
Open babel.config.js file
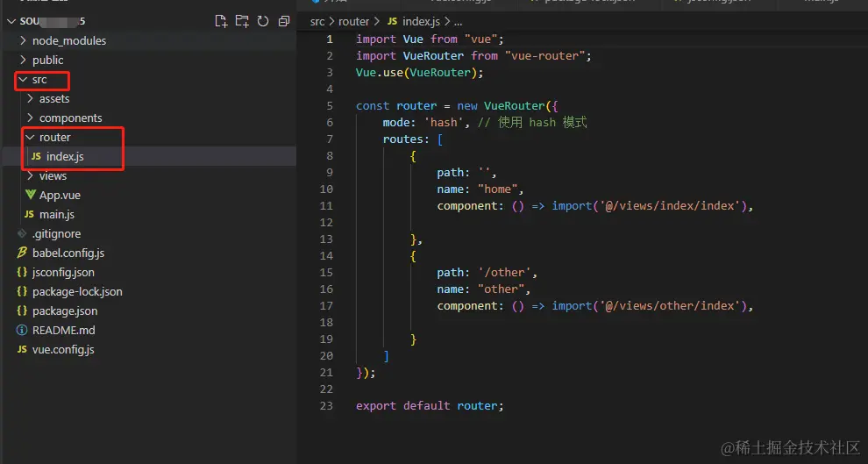tap(68, 253)
